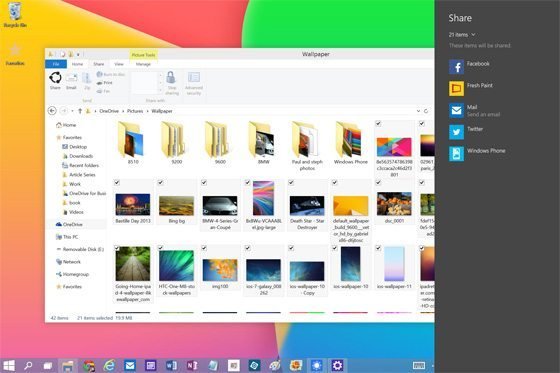The image size is (560, 373).
Task: Switch to the Share ribbon tab
Action: pos(99,64)
